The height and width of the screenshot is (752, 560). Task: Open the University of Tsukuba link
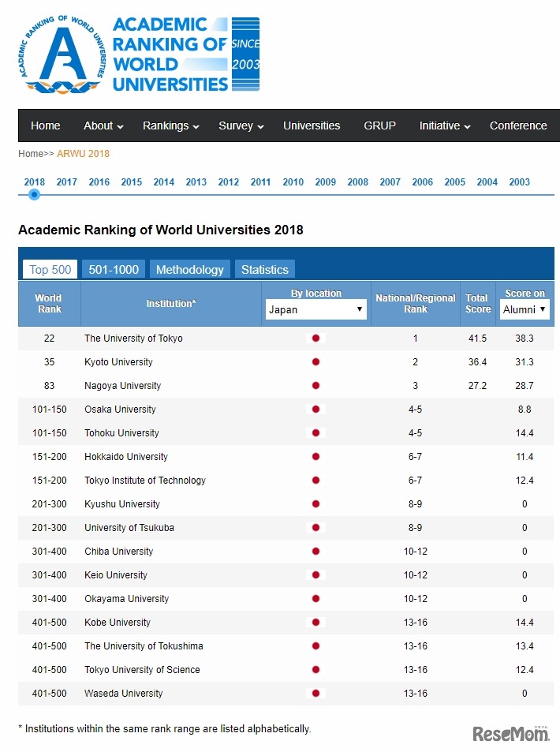(129, 528)
